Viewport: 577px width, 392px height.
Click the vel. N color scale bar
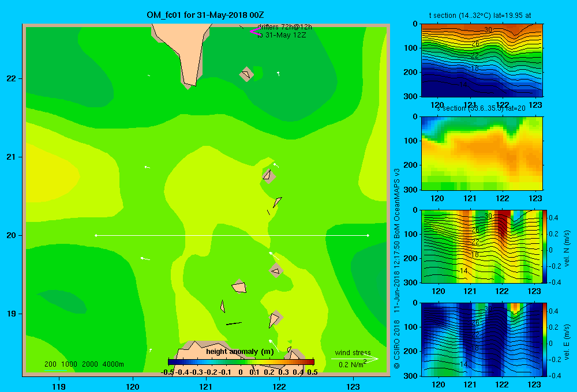545,246
